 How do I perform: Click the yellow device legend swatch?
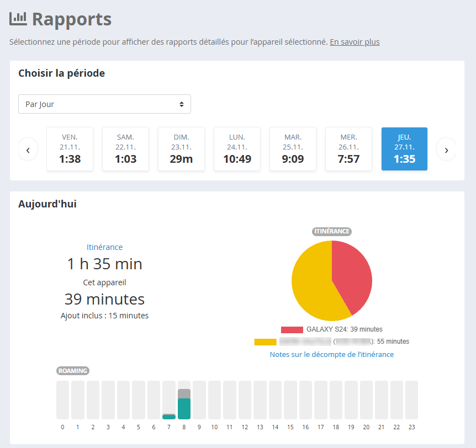[x=265, y=342]
